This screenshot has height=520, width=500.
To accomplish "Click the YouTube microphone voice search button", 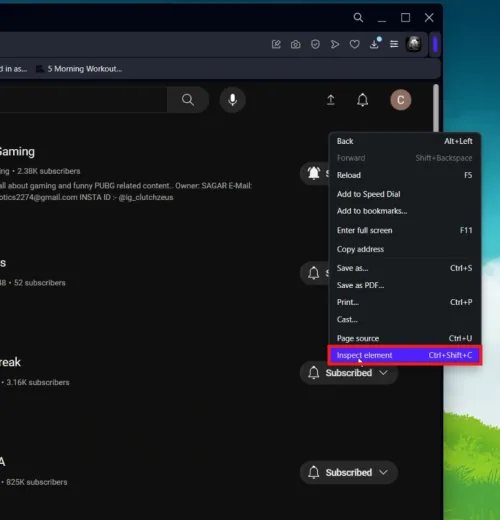I will click(233, 100).
